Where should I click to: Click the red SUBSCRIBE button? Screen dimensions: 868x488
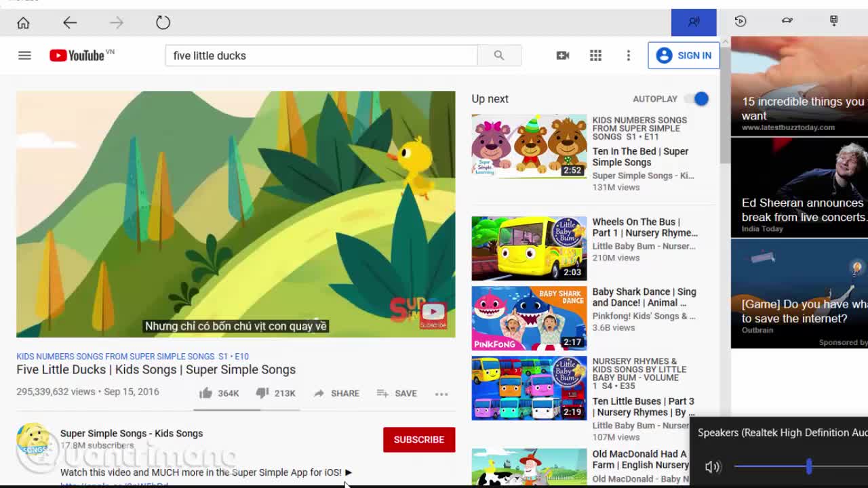tap(419, 440)
